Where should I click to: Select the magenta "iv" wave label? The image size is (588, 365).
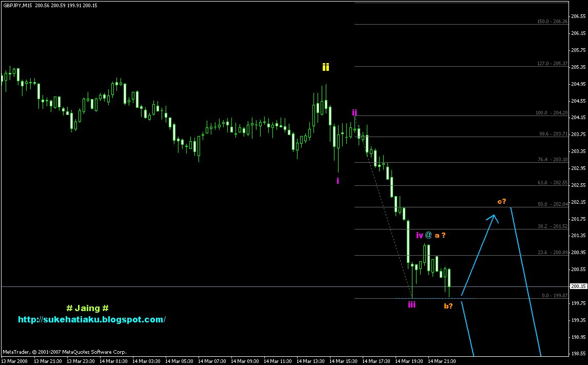[420, 235]
